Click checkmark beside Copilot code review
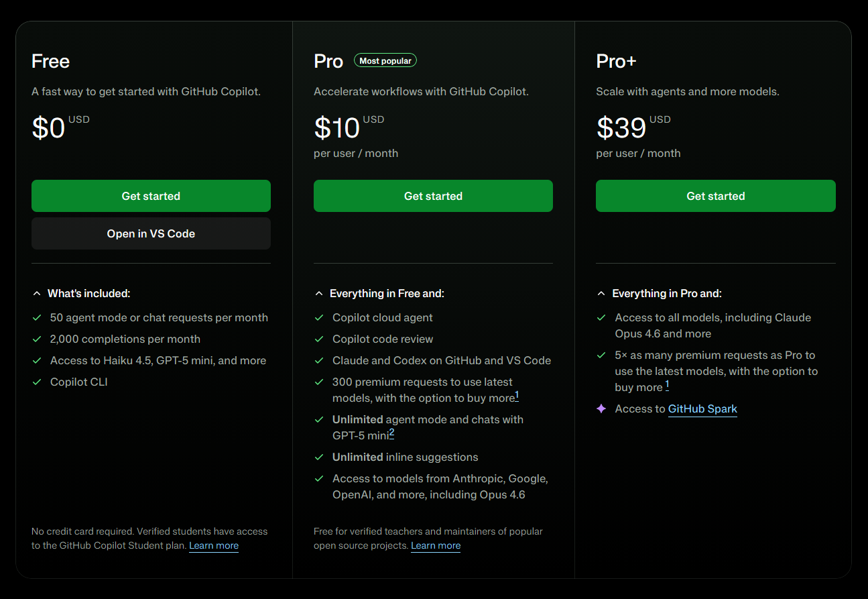Image resolution: width=868 pixels, height=599 pixels. point(319,339)
